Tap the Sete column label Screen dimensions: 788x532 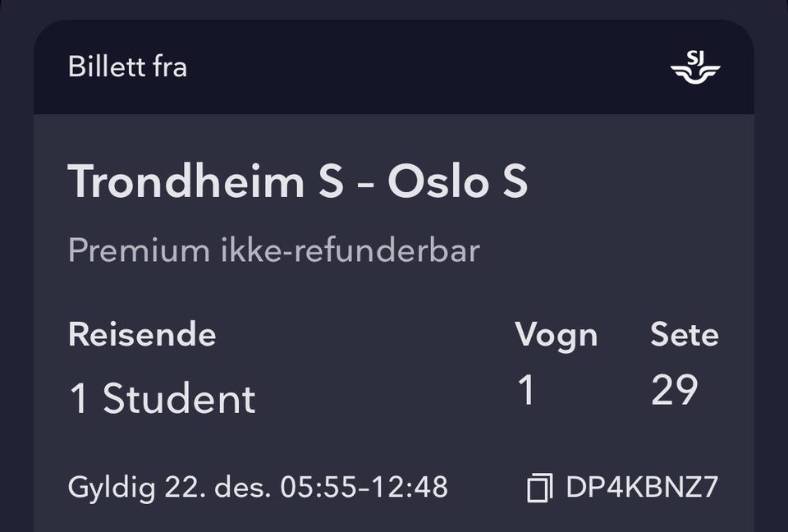point(685,334)
